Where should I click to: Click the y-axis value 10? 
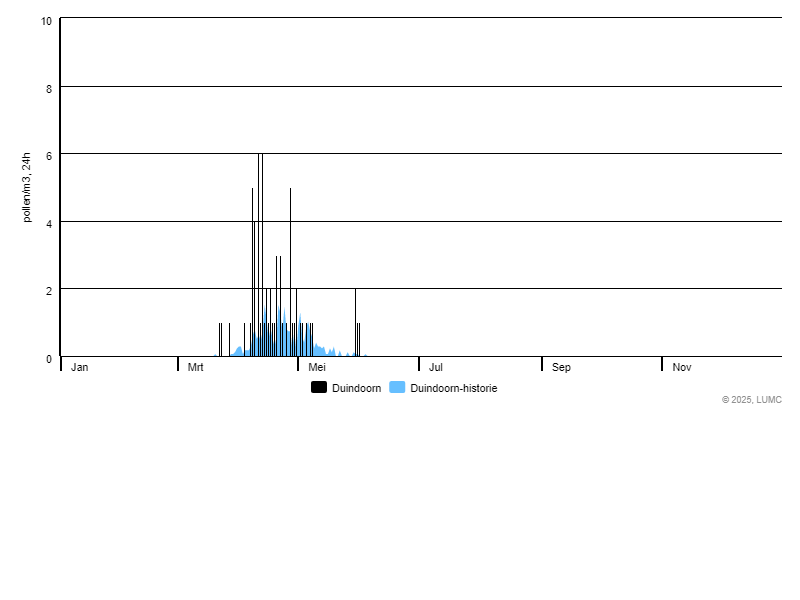point(47,21)
